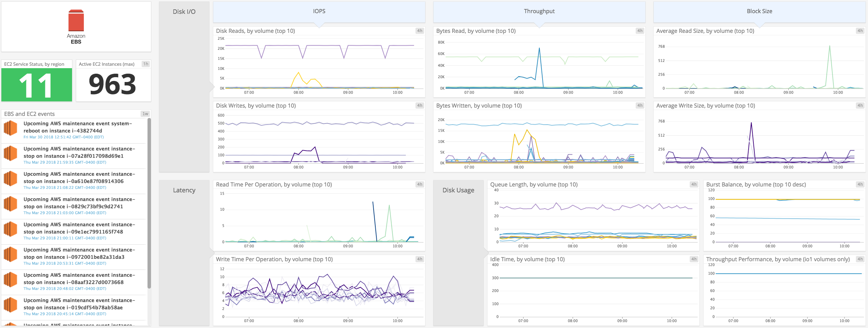Viewport: 868px width, 328px height.
Task: Select the IOPS group header
Action: [x=319, y=11]
